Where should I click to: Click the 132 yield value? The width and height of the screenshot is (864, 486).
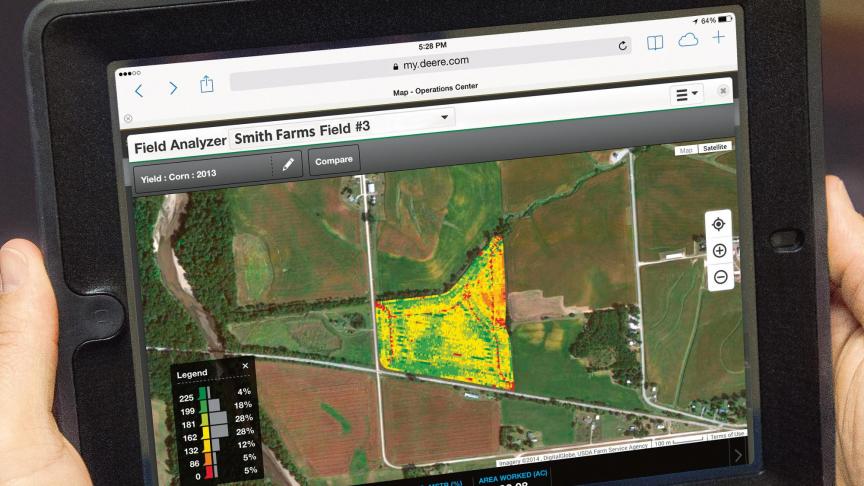191,451
